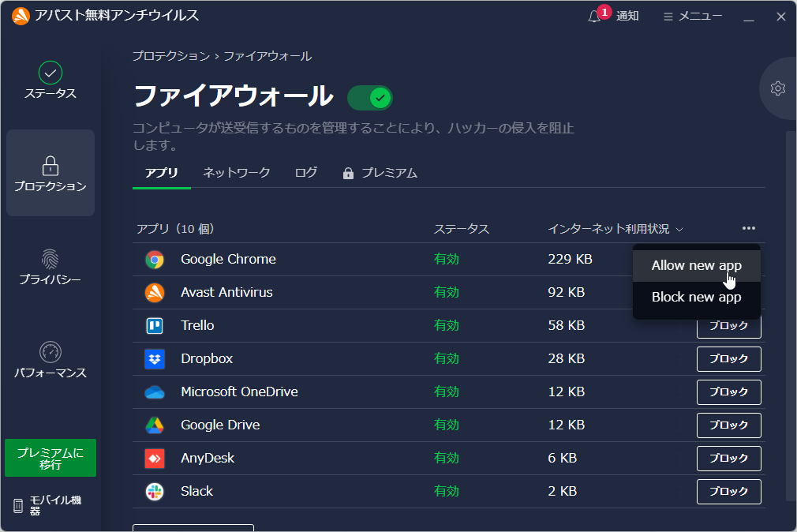Image resolution: width=797 pixels, height=532 pixels.
Task: Open firewall settings via the gear icon
Action: click(x=777, y=88)
